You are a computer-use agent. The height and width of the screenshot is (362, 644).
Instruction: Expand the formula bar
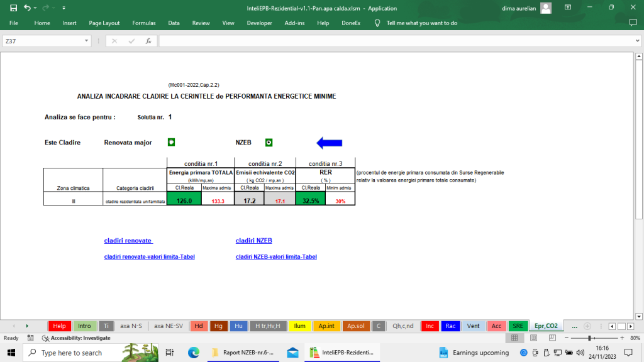(635, 41)
